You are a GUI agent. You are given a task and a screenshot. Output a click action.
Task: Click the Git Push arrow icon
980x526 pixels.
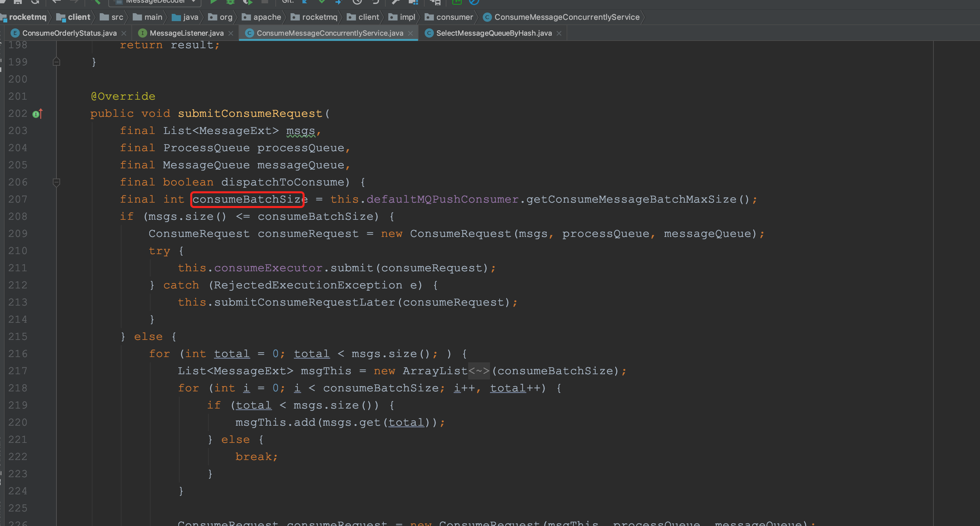pyautogui.click(x=338, y=2)
